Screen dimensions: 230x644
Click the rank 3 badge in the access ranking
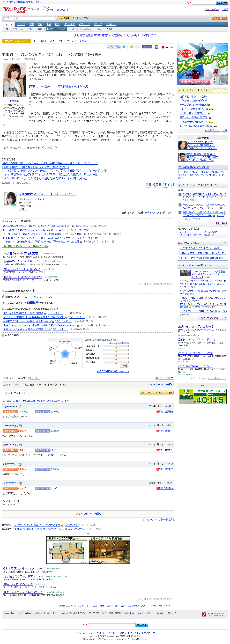coord(180,213)
